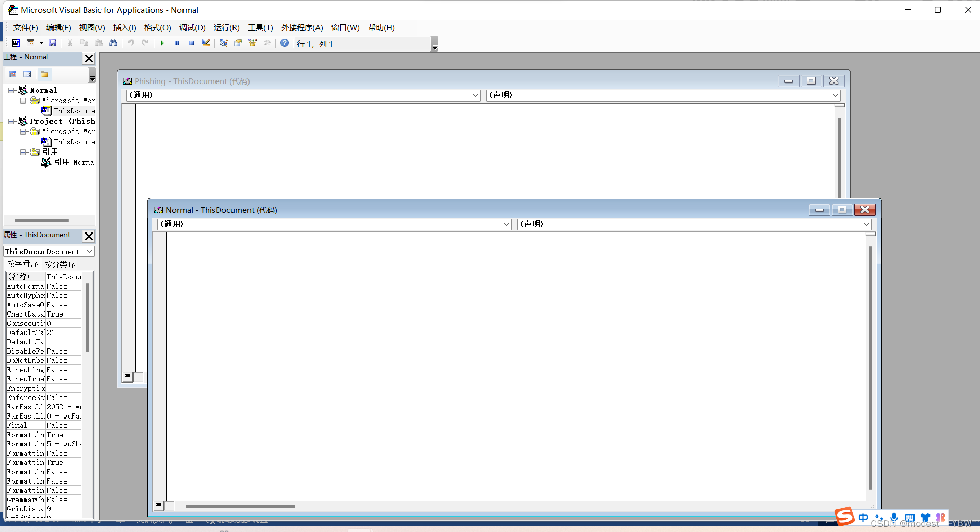Image resolution: width=980 pixels, height=532 pixels.
Task: Click in the Normal code editor area
Action: click(x=516, y=366)
